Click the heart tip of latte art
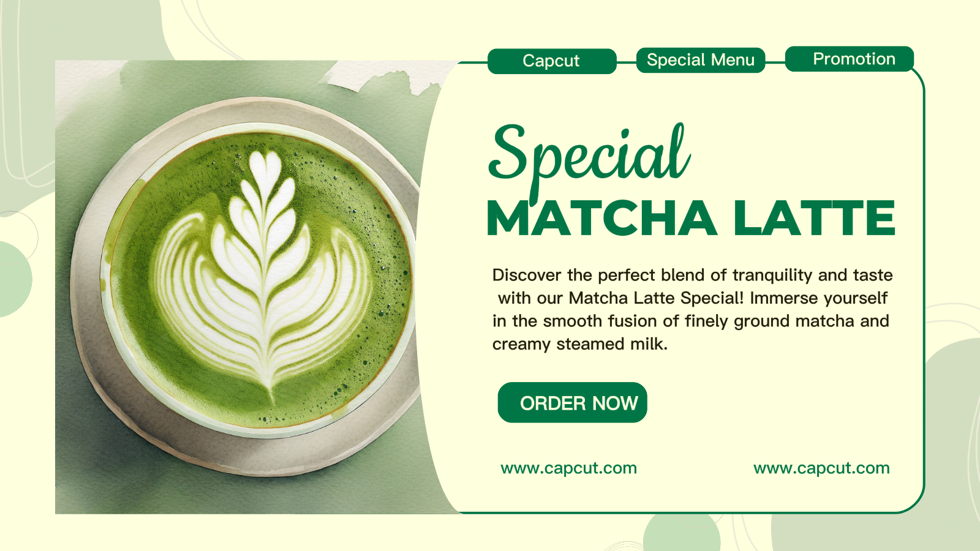This screenshot has height=551, width=980. pyautogui.click(x=266, y=168)
